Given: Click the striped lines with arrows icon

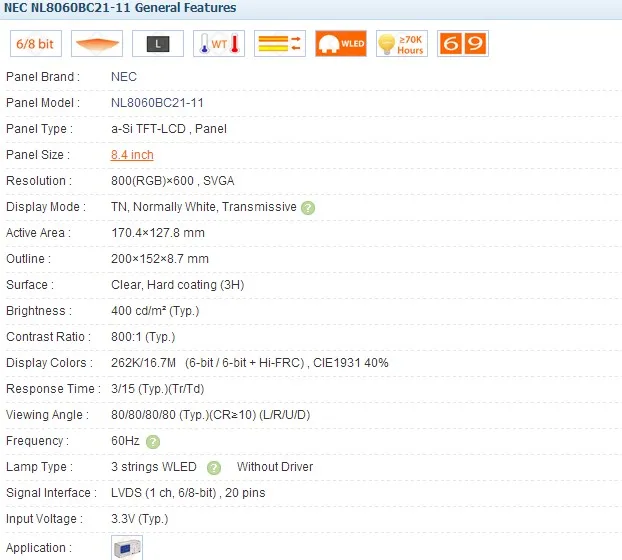Looking at the screenshot, I should point(280,44).
